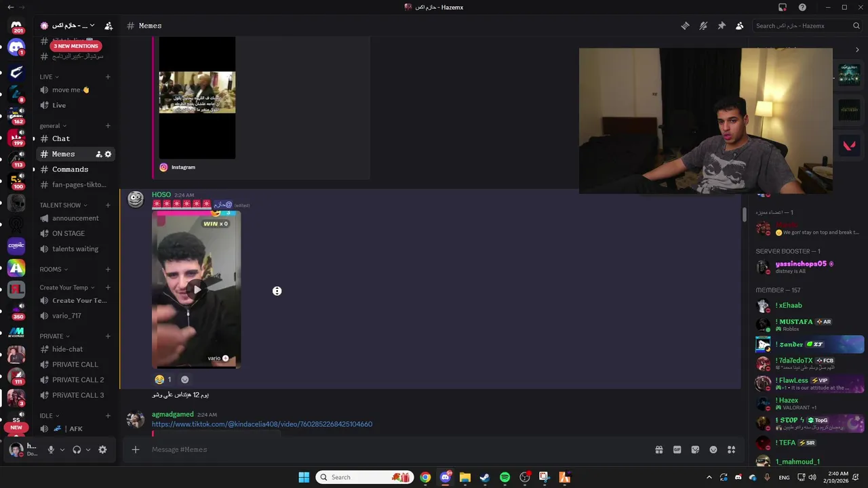The width and height of the screenshot is (868, 488).
Task: Open Steam from the taskbar
Action: coord(485,477)
